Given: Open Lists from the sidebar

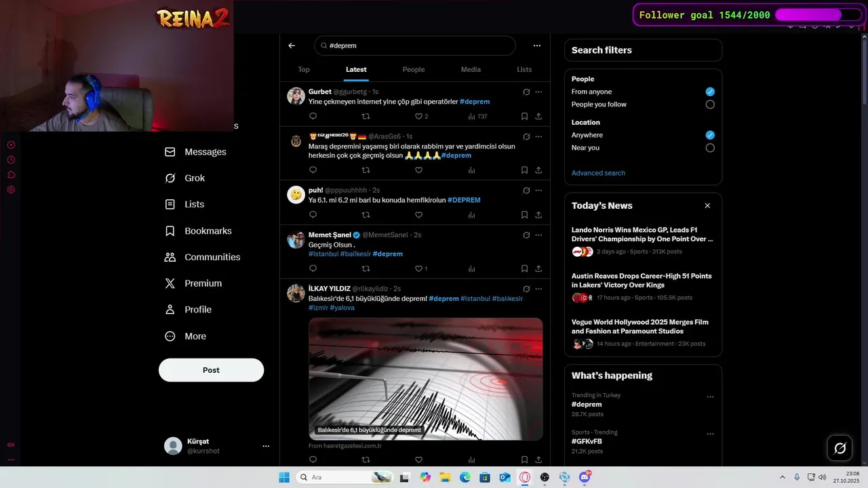Looking at the screenshot, I should (184, 204).
